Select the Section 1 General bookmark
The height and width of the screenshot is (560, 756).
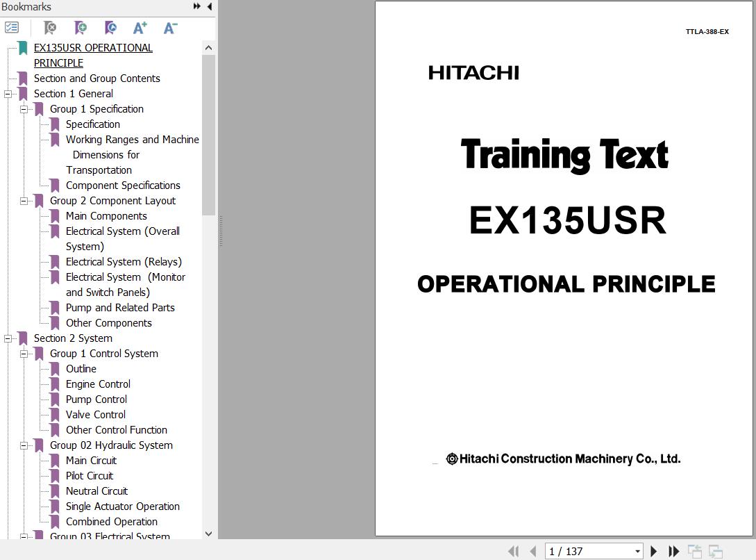[x=74, y=94]
